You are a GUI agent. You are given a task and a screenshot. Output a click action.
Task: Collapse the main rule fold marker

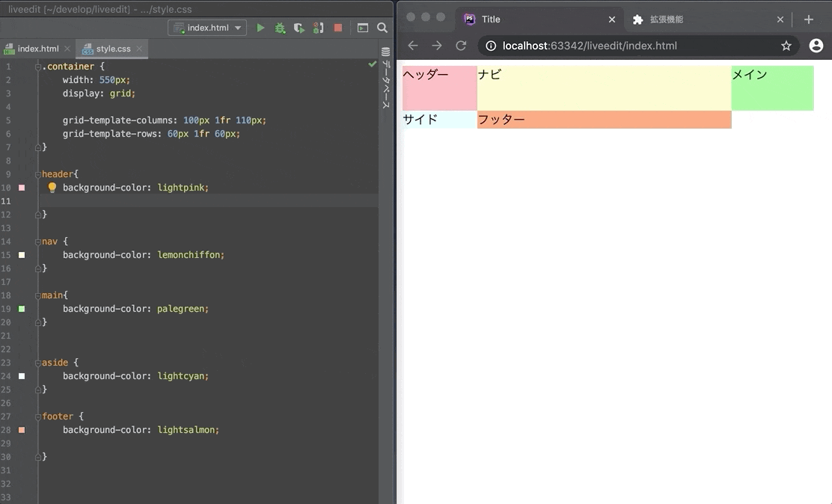pyautogui.click(x=38, y=295)
